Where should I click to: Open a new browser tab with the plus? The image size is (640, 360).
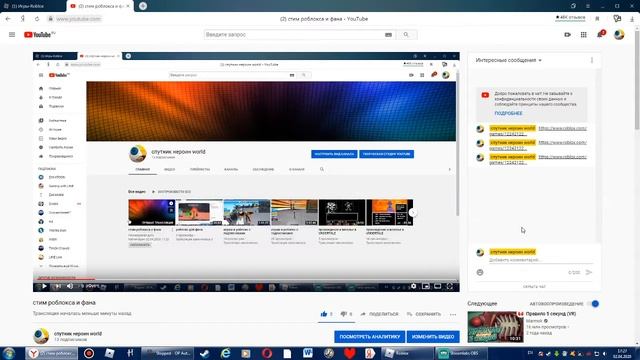[143, 6]
